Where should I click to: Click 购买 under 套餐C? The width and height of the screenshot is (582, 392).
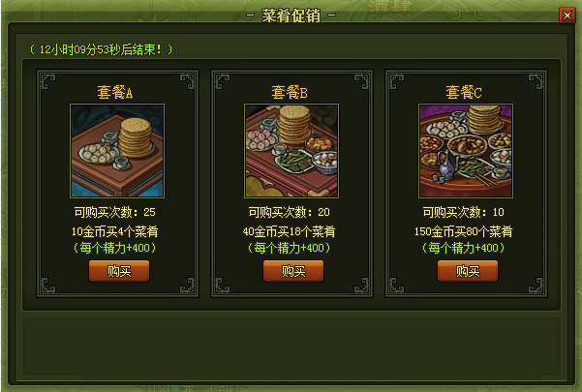(468, 271)
